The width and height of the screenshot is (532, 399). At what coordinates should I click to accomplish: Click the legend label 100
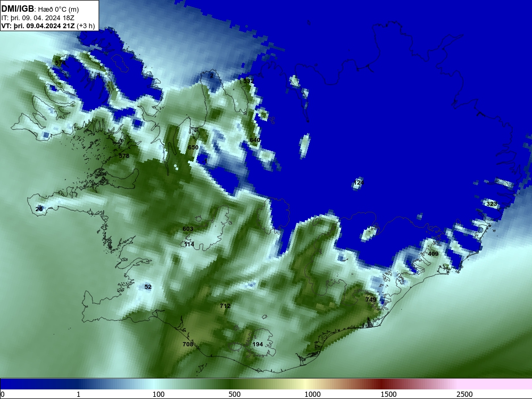coord(159,394)
